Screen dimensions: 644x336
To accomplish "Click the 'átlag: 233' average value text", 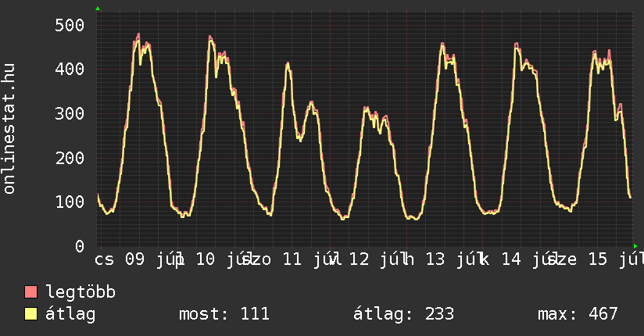I will pyautogui.click(x=404, y=314).
